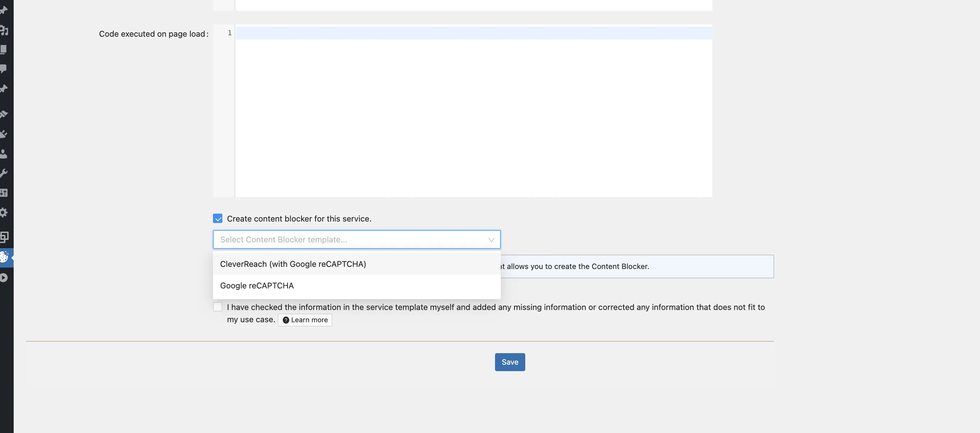The width and height of the screenshot is (980, 433).
Task: Open the Tools wrench icon
Action: tap(4, 173)
